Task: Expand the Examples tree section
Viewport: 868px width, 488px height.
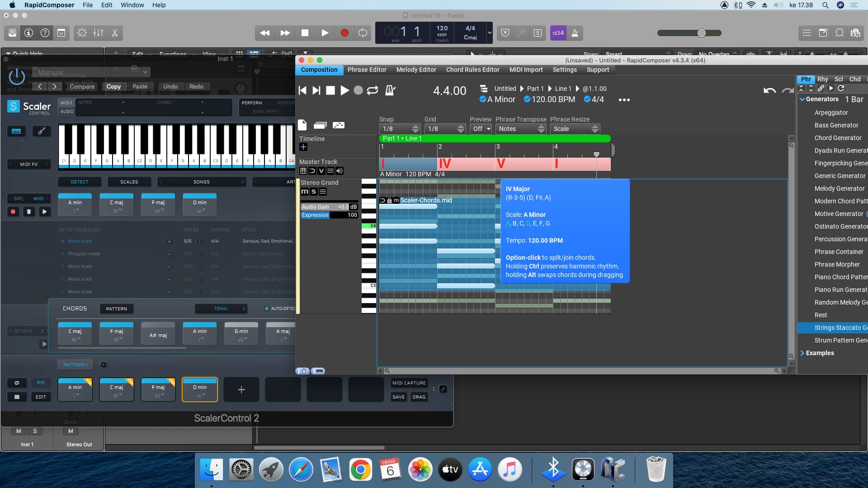Action: point(802,353)
